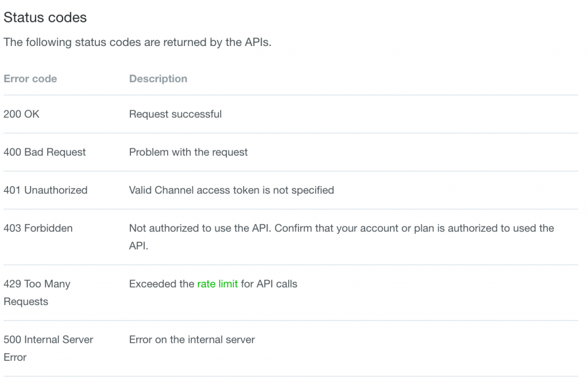Click the "Request successful" description text
Screen dimensions: 588x382
click(x=175, y=114)
